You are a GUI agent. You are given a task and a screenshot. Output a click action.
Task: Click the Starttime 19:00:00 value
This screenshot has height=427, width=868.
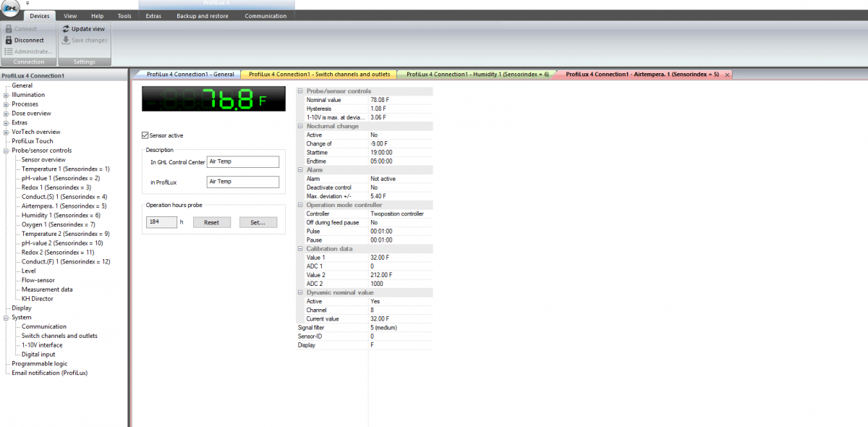coord(401,152)
